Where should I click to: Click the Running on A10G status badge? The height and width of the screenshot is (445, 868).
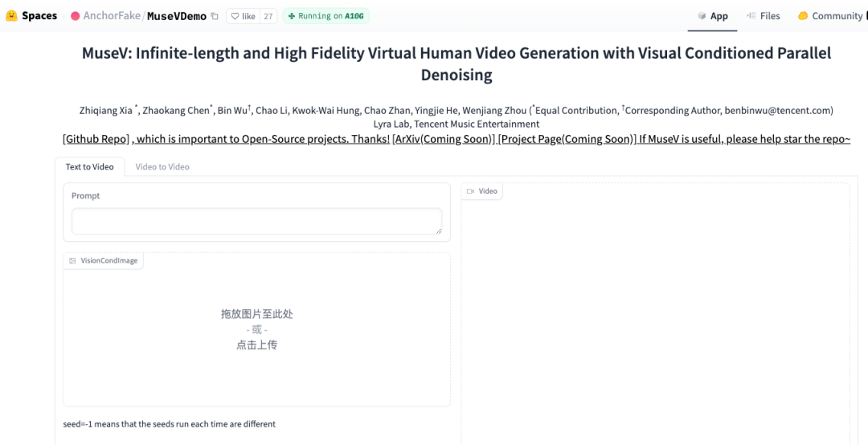pos(325,16)
